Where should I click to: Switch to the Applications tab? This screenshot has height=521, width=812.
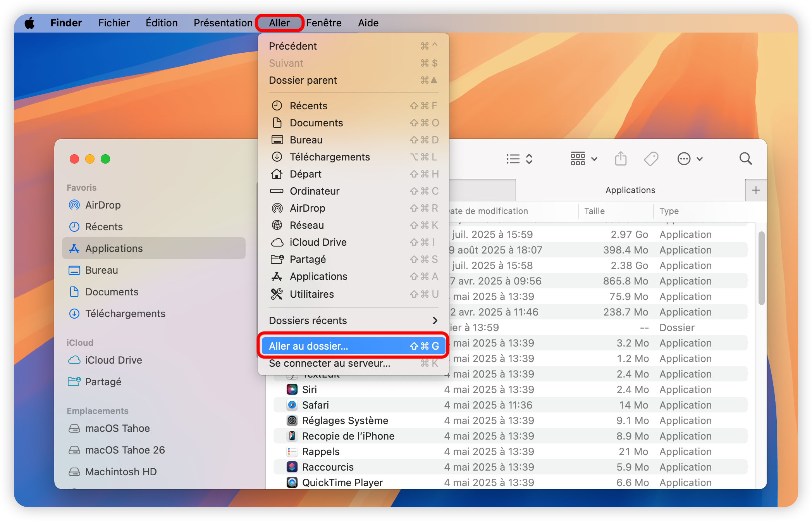630,190
